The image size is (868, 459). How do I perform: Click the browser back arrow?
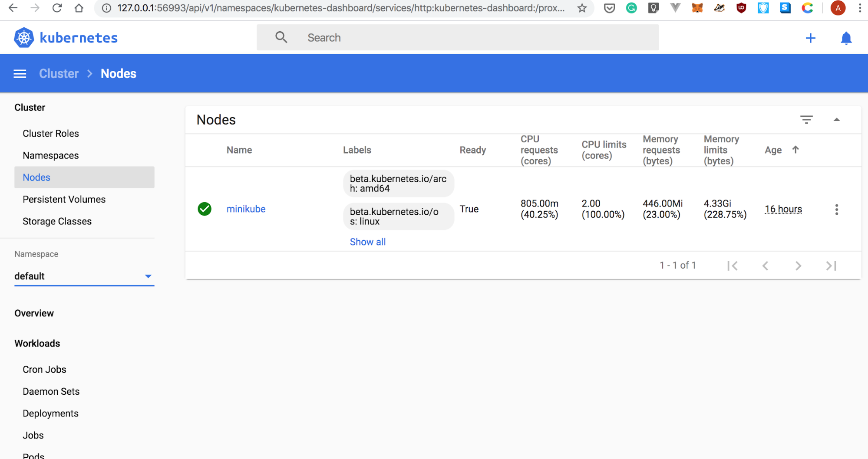[x=13, y=8]
